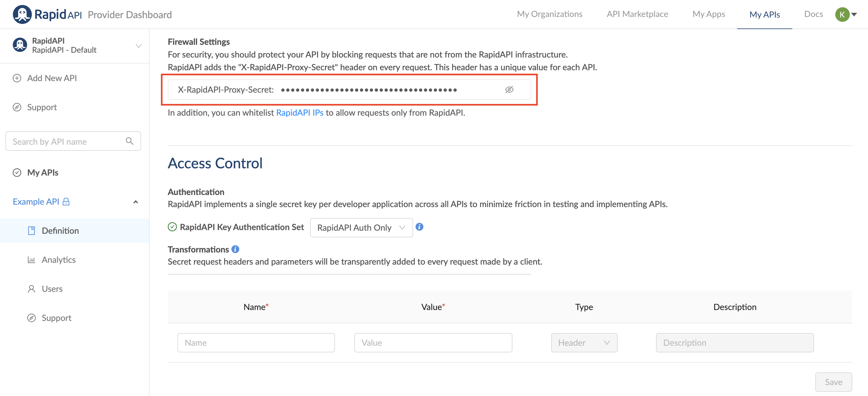
Task: Click the compass icon next to the top Support
Action: pos(17,107)
